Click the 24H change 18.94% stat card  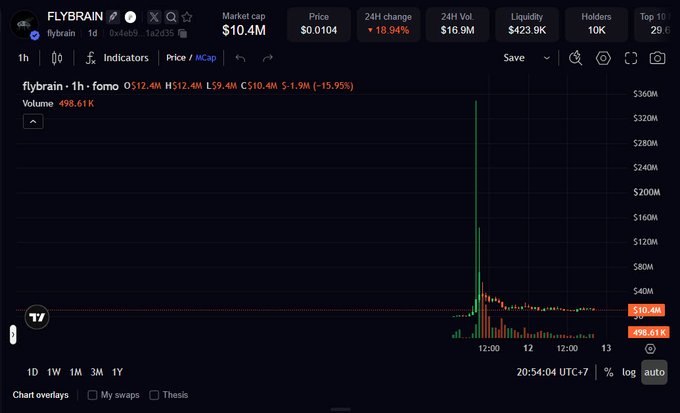coord(388,24)
